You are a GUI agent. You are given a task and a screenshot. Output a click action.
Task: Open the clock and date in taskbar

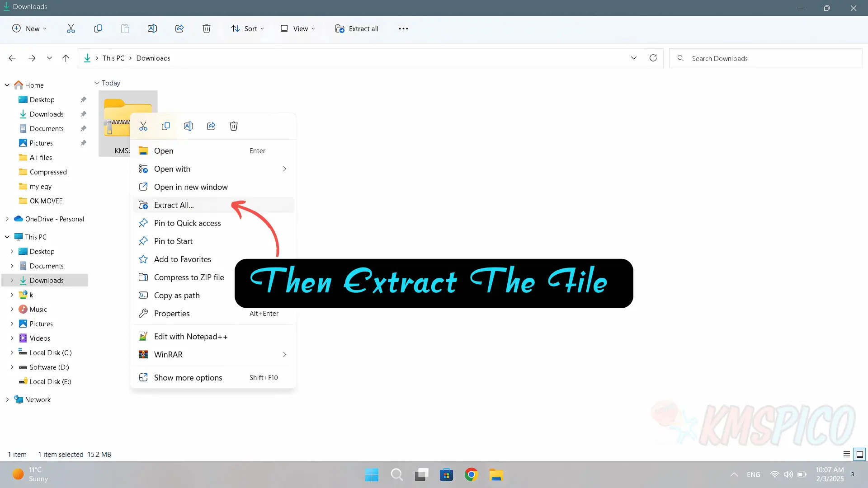click(x=830, y=474)
